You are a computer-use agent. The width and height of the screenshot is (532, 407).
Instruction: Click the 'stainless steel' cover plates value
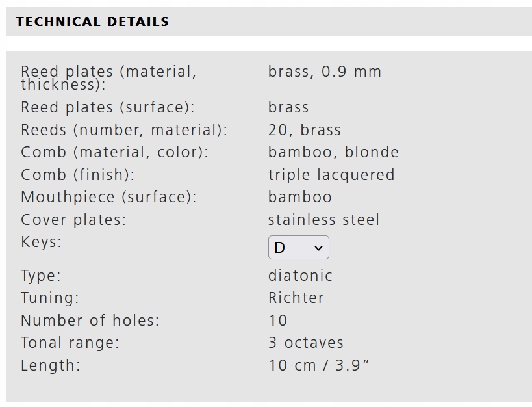[x=323, y=220]
